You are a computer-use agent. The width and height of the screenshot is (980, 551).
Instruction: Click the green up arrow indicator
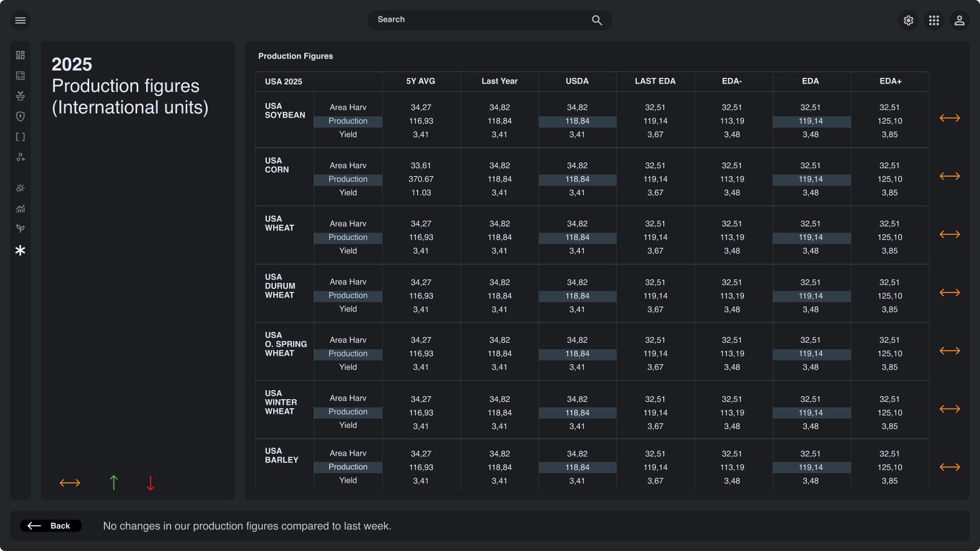click(x=113, y=483)
